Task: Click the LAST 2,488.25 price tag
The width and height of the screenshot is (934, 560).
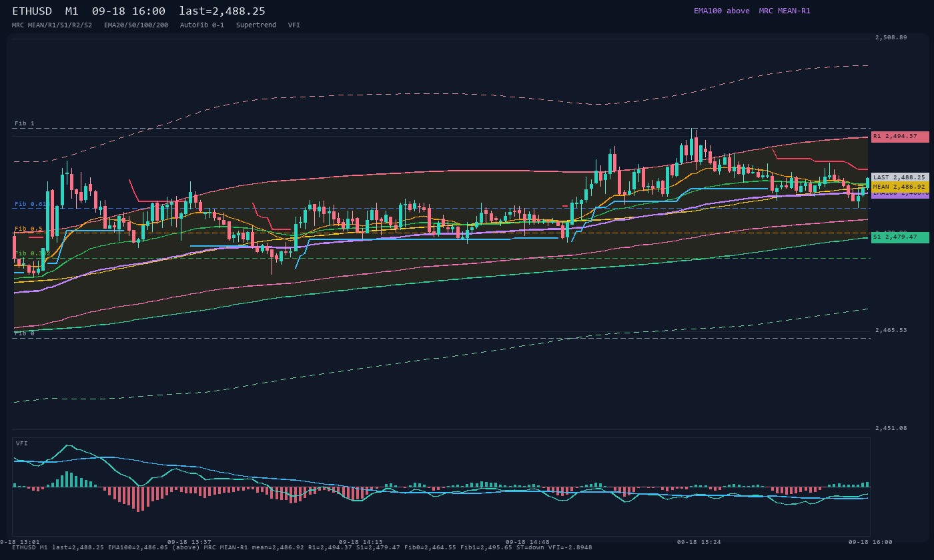Action: (x=900, y=177)
